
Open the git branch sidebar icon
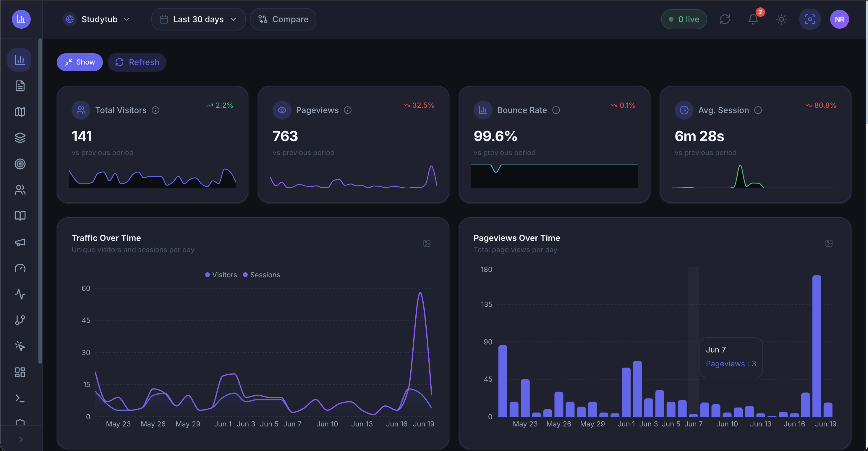point(20,320)
